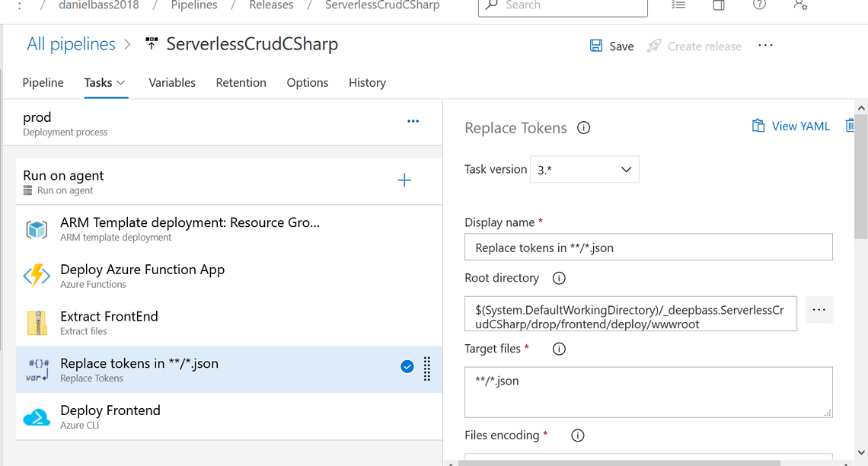This screenshot has width=868, height=466.
Task: Open the marketplace bag icon in header
Action: coord(719,5)
